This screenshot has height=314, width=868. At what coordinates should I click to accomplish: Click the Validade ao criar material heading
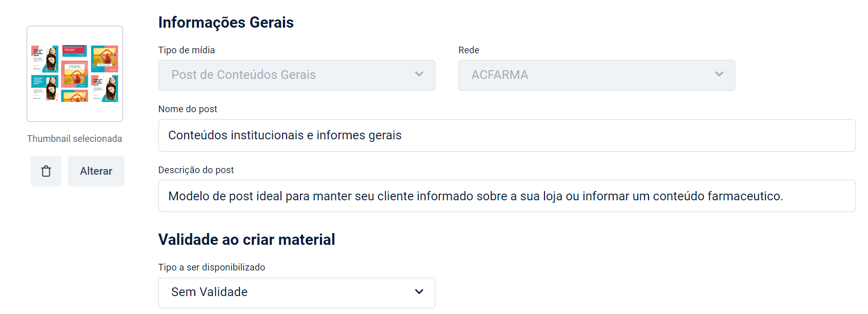[x=247, y=240]
